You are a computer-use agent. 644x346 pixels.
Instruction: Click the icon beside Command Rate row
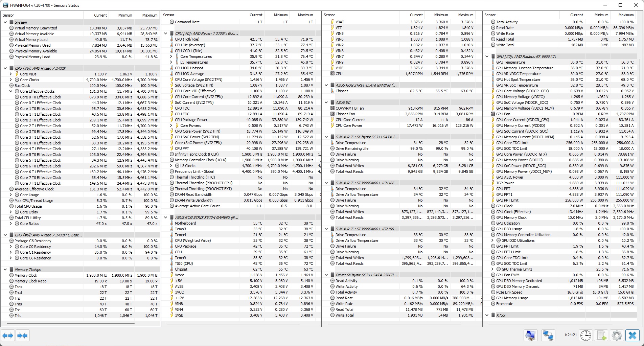coord(172,22)
